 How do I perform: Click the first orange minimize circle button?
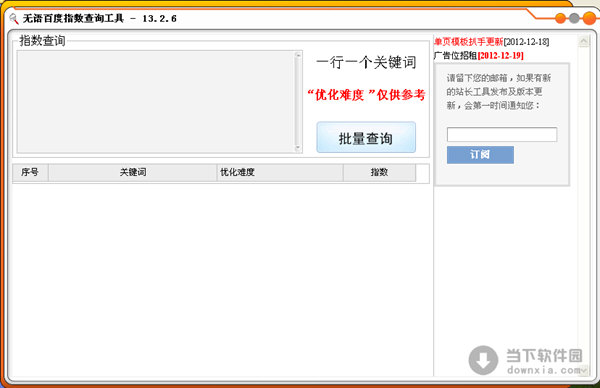pyautogui.click(x=560, y=18)
